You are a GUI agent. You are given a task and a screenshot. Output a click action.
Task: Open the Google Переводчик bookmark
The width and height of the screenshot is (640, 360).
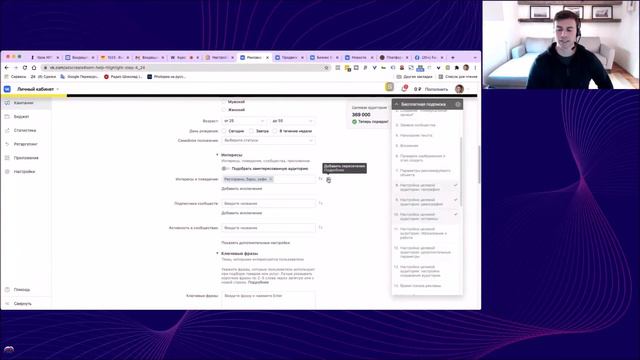pos(80,77)
